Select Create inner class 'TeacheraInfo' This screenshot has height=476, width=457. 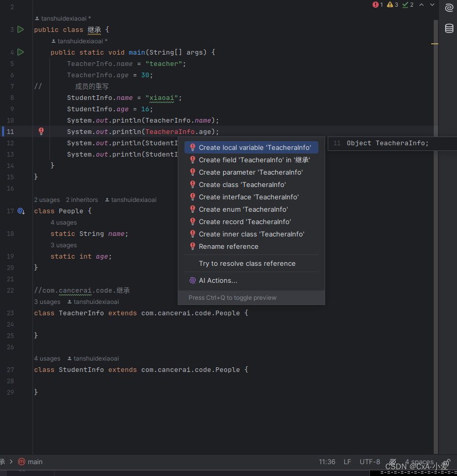[x=251, y=234]
